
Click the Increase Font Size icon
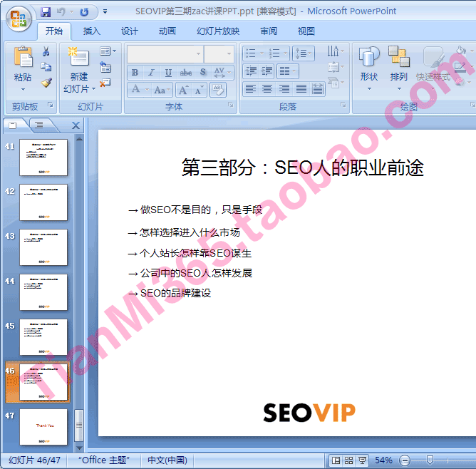click(183, 90)
